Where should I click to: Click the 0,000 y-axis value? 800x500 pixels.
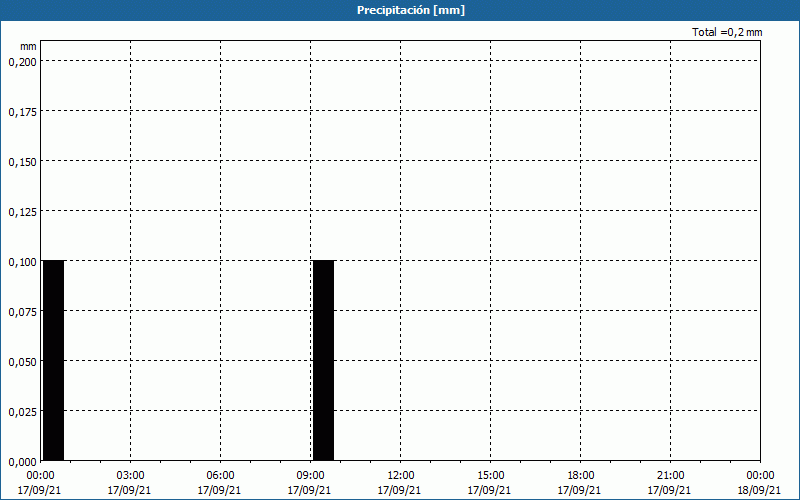(x=22, y=461)
